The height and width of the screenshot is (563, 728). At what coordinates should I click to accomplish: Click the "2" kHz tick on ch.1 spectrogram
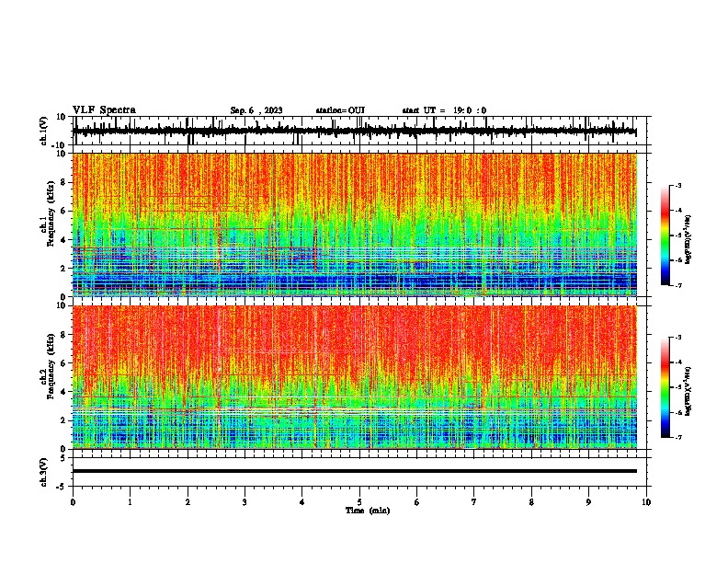63,269
